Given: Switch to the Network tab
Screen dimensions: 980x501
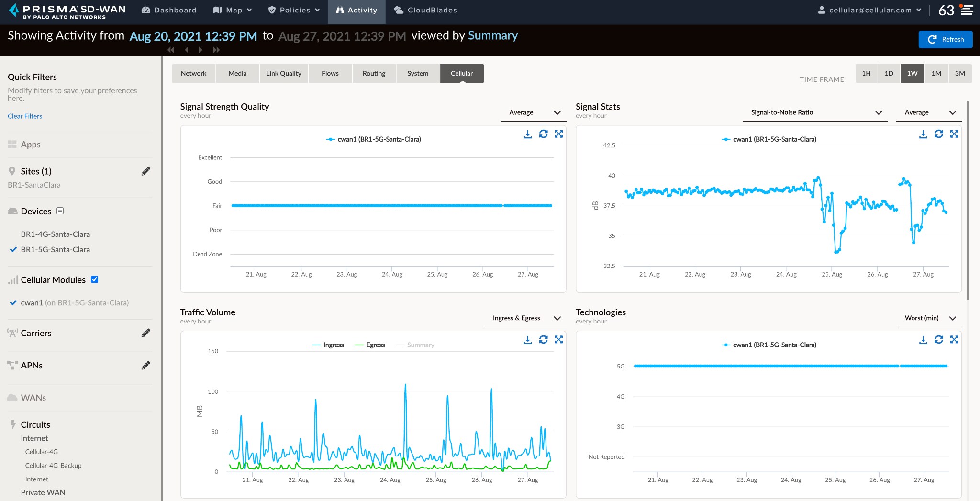Looking at the screenshot, I should click(194, 73).
